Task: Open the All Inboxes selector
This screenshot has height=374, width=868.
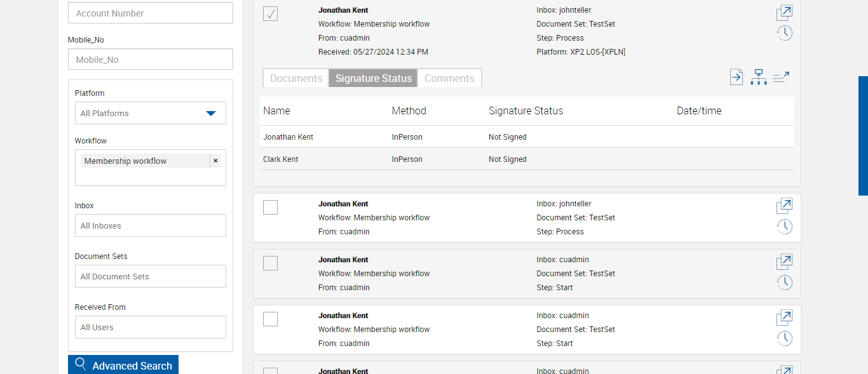Action: pyautogui.click(x=151, y=225)
